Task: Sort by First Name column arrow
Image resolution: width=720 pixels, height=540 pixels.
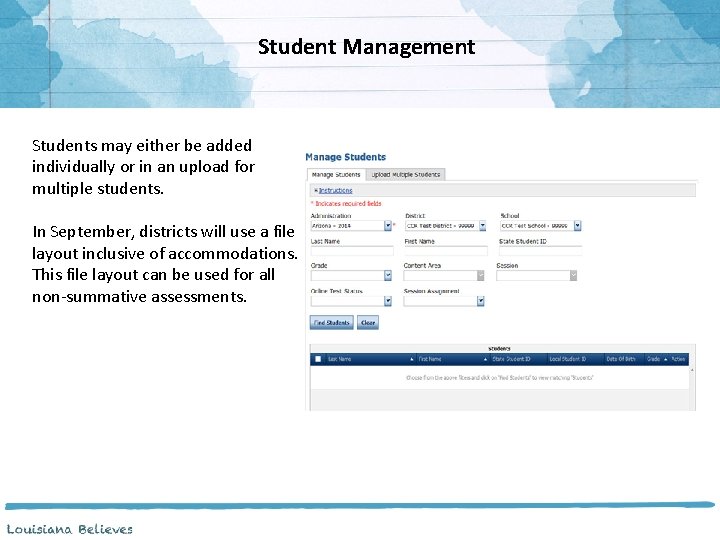Action: click(485, 359)
